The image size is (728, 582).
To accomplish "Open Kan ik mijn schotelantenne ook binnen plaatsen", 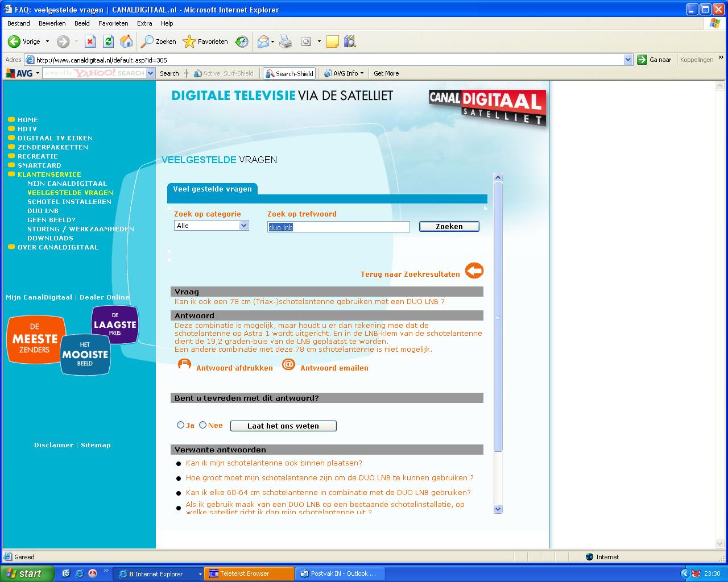I will pos(274,463).
